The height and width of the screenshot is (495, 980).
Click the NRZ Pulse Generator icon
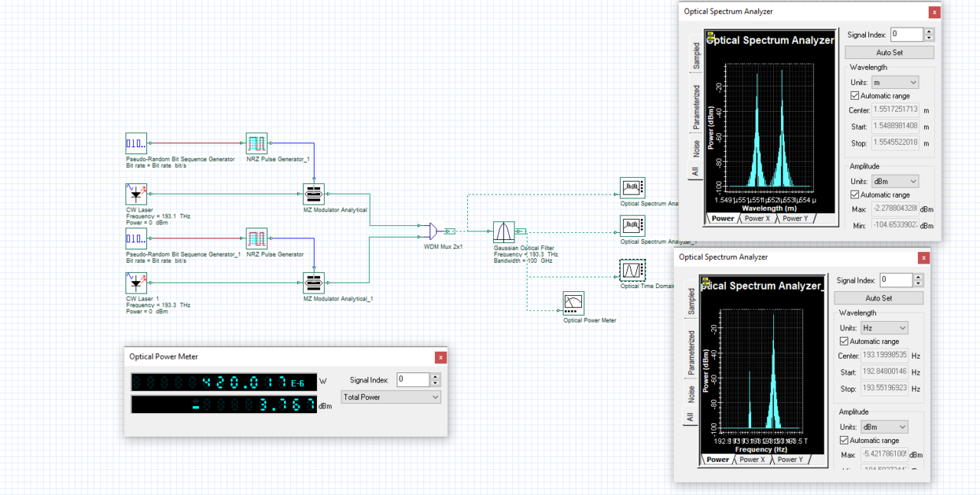coord(256,238)
